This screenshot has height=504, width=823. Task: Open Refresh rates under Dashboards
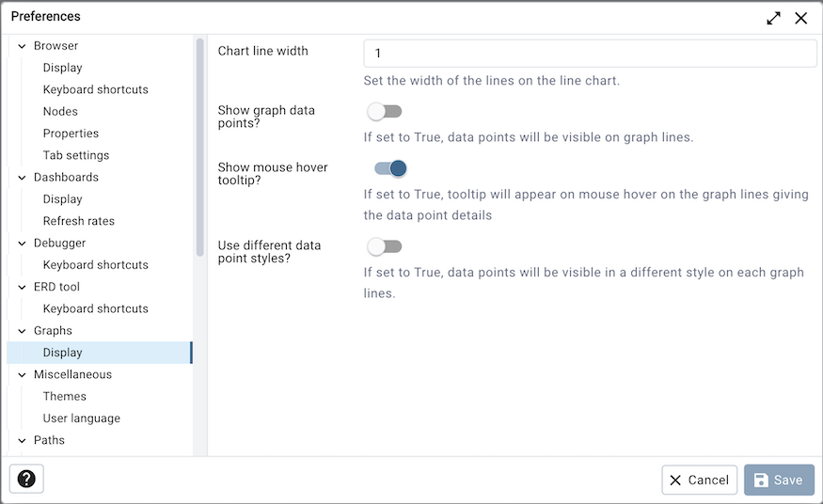(x=79, y=221)
